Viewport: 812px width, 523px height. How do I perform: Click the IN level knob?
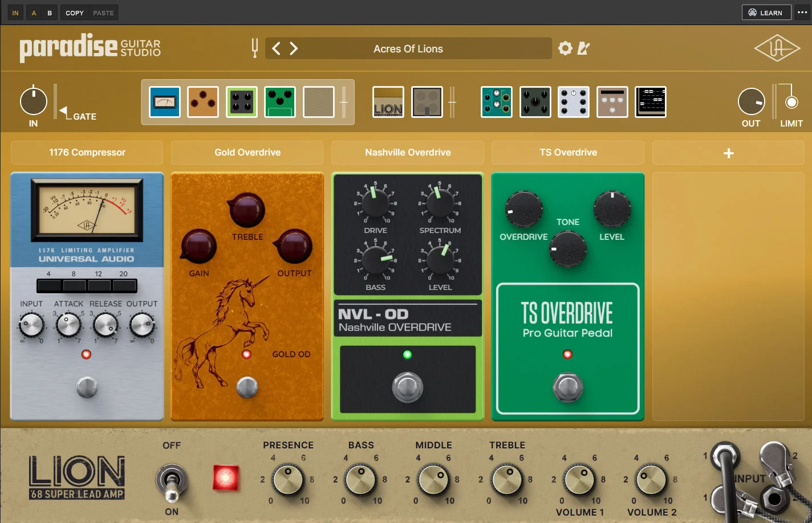pyautogui.click(x=34, y=101)
